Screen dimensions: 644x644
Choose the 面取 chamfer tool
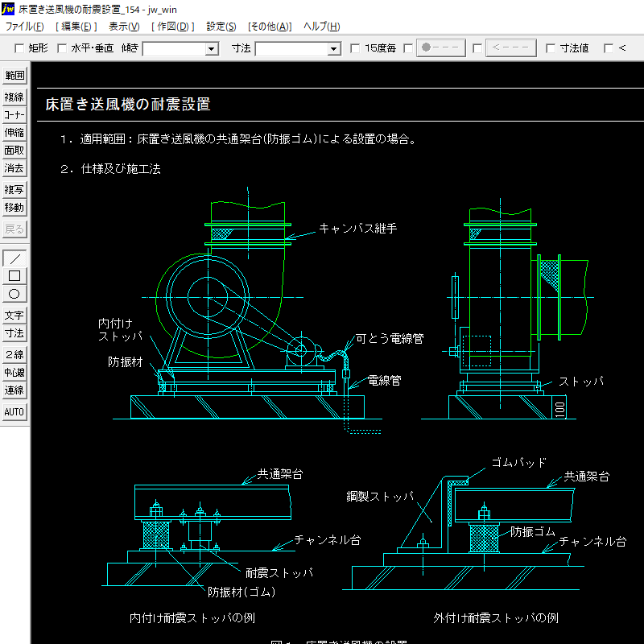(x=14, y=151)
